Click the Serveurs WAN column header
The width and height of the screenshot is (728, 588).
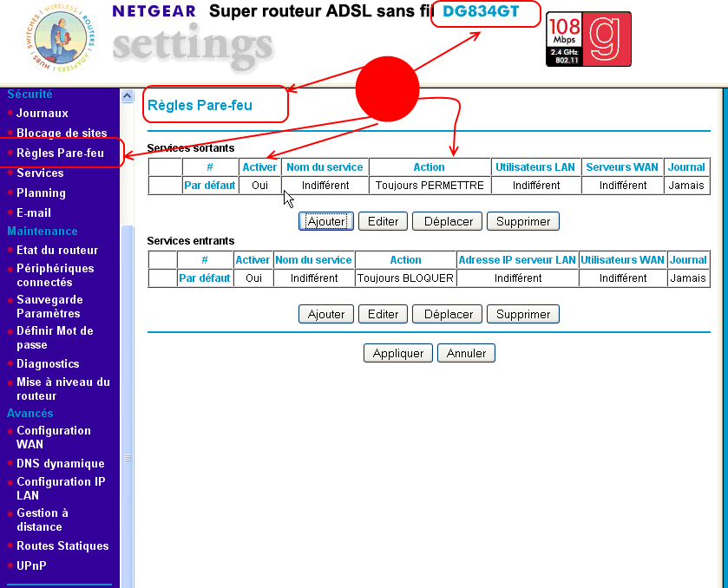[x=621, y=167]
